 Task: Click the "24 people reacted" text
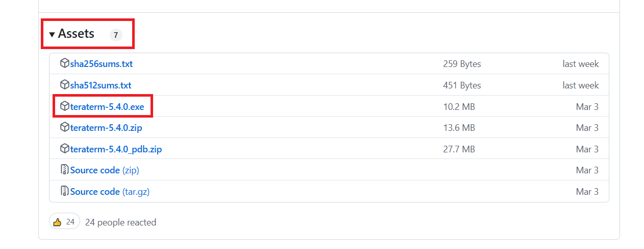(120, 222)
